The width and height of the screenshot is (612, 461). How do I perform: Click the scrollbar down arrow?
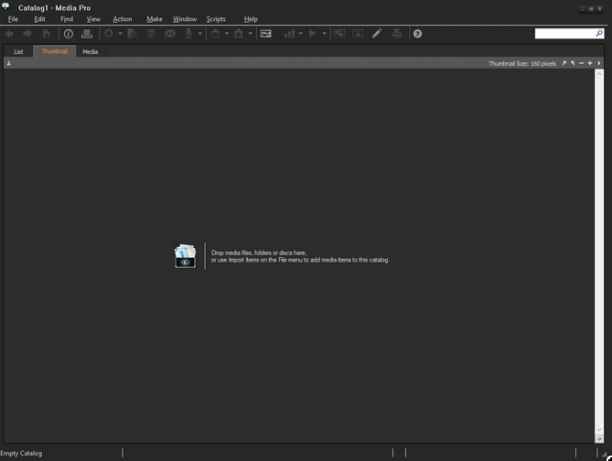coord(599,430)
